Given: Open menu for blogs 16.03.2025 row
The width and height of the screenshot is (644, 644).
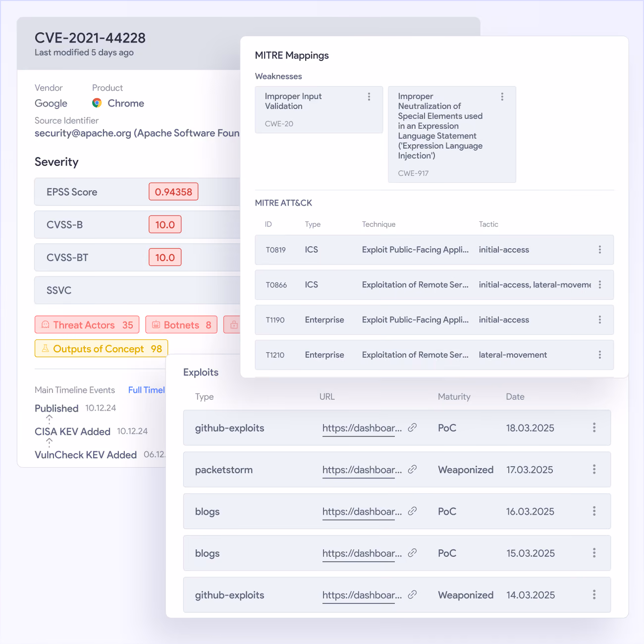Looking at the screenshot, I should [594, 511].
